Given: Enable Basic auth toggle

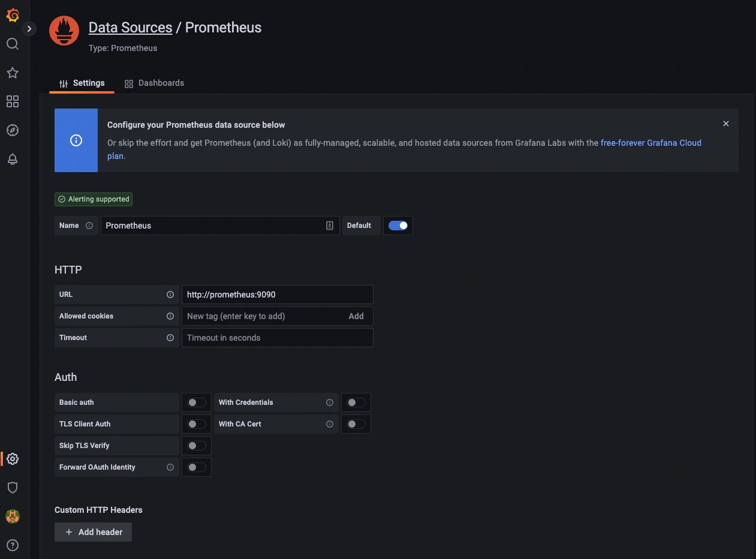Looking at the screenshot, I should coord(197,402).
